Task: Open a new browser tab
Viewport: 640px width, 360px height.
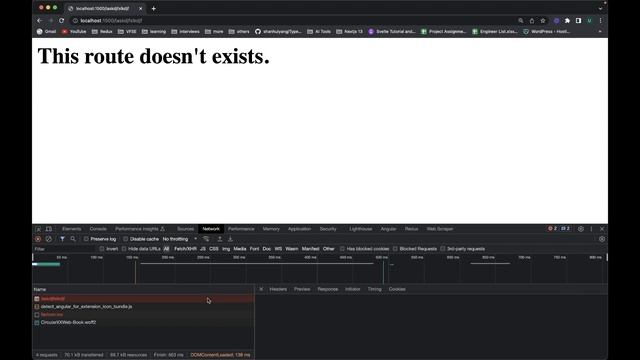Action: (x=153, y=8)
